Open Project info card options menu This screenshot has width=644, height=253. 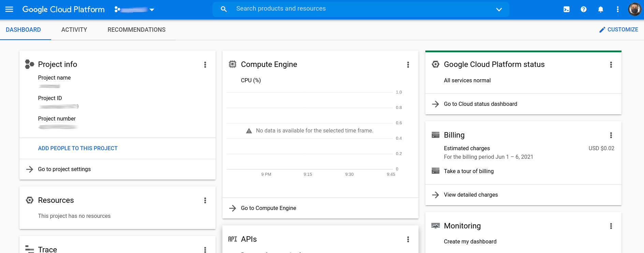pyautogui.click(x=205, y=65)
